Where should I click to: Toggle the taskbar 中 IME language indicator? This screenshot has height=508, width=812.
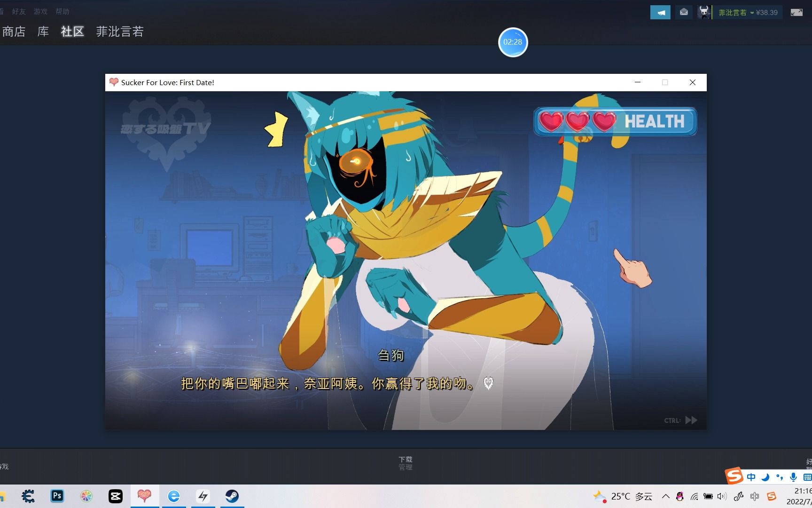tap(755, 496)
